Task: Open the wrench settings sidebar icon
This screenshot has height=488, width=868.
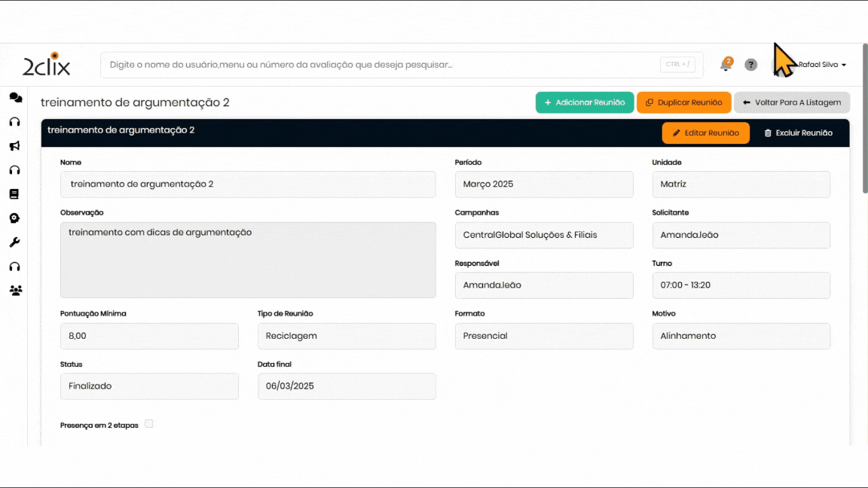Action: click(14, 242)
